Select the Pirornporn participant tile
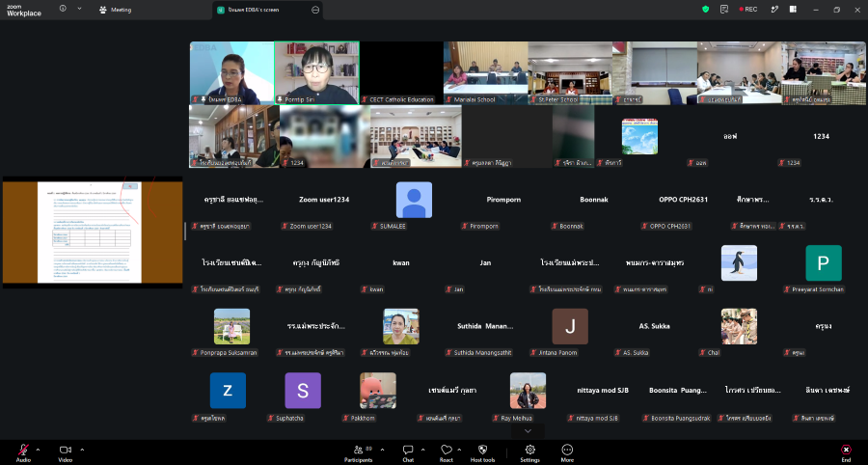The image size is (868, 465). pyautogui.click(x=503, y=200)
